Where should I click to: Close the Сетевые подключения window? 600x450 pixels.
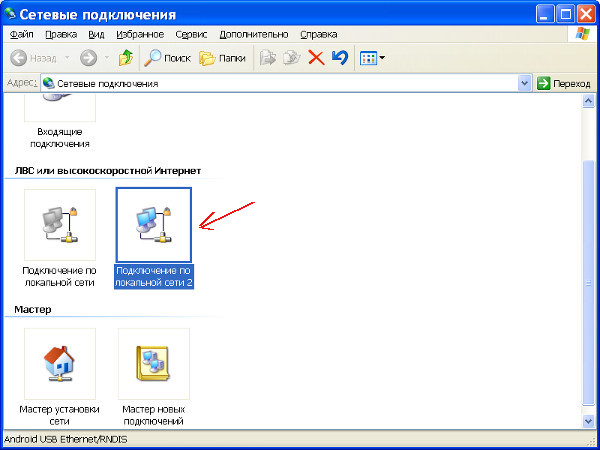[x=586, y=15]
